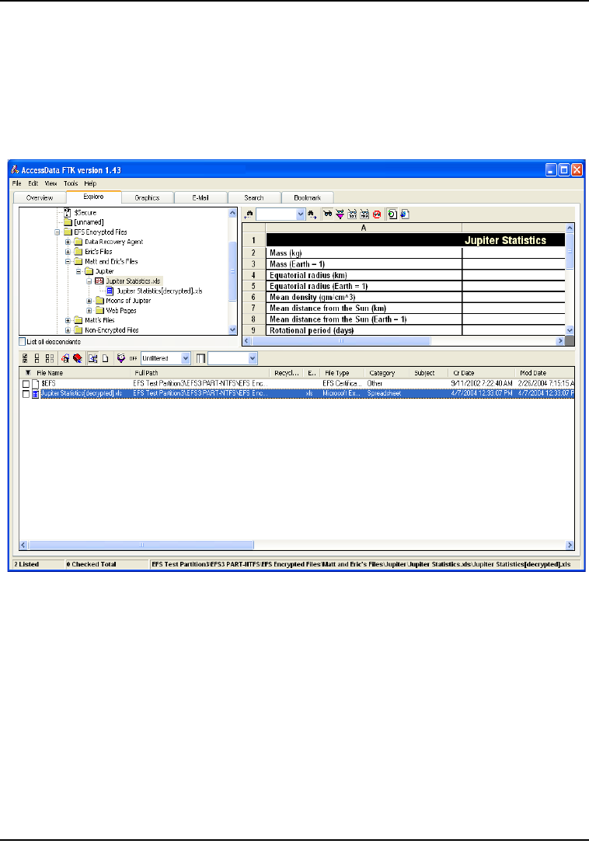
Task: Expand Non-Encrypted Files folder
Action: [68, 330]
